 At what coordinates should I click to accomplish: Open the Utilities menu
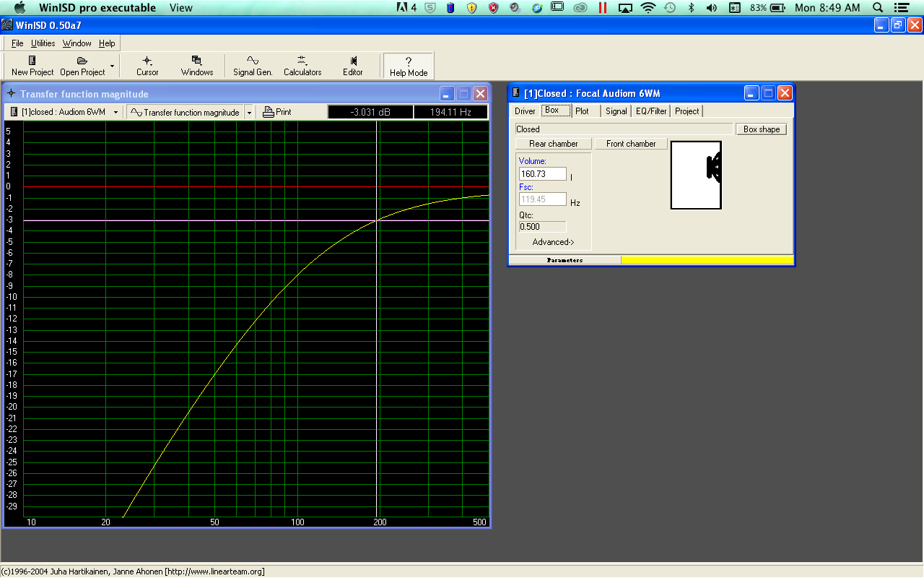(43, 43)
